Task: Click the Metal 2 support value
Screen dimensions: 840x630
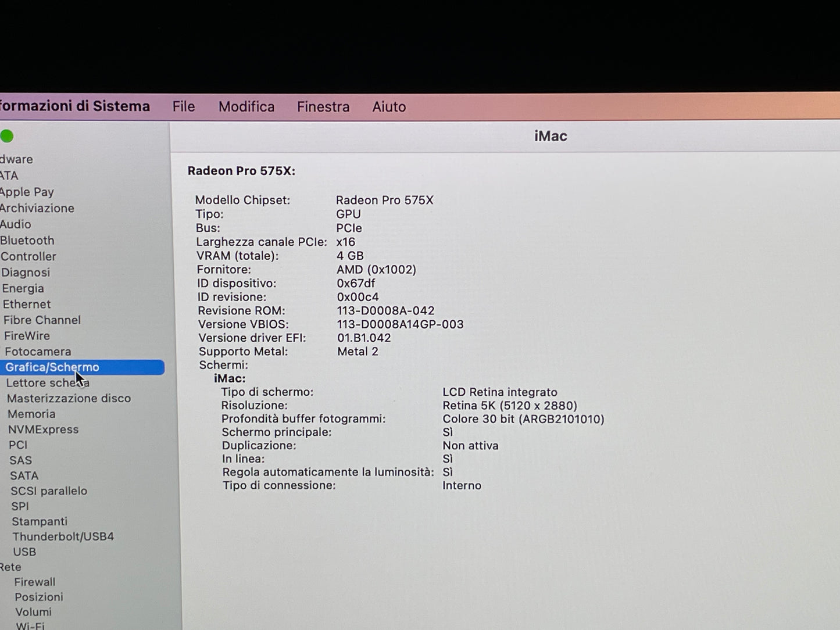Action: pyautogui.click(x=358, y=352)
